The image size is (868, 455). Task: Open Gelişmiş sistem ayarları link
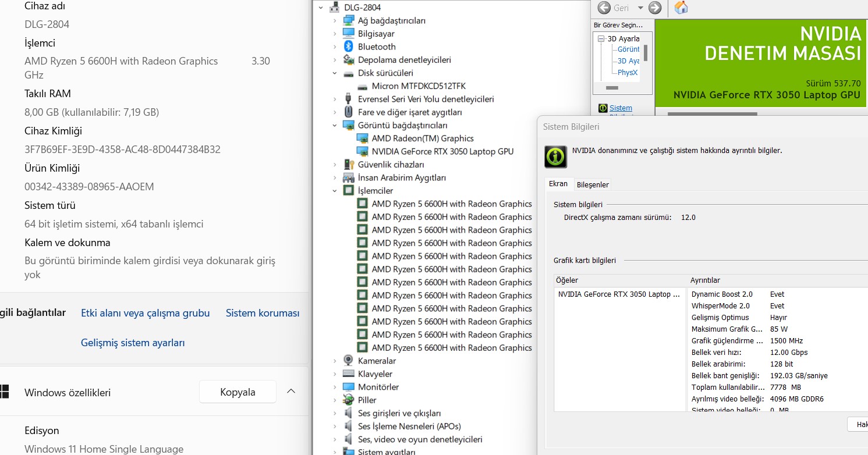(133, 343)
